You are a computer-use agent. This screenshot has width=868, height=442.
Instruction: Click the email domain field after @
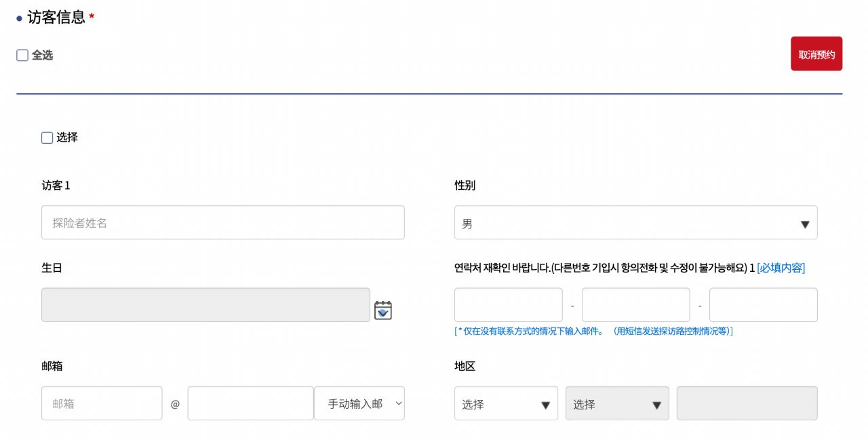click(250, 403)
